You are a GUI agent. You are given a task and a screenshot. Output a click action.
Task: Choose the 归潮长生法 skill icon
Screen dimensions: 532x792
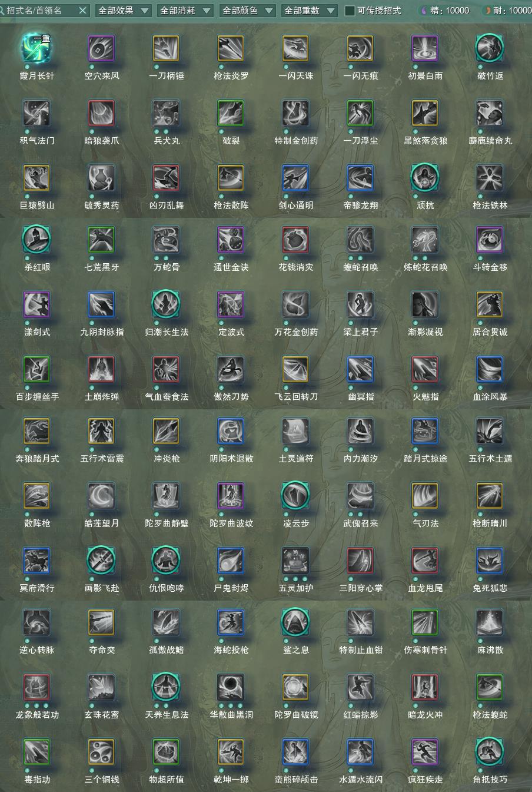coord(166,304)
